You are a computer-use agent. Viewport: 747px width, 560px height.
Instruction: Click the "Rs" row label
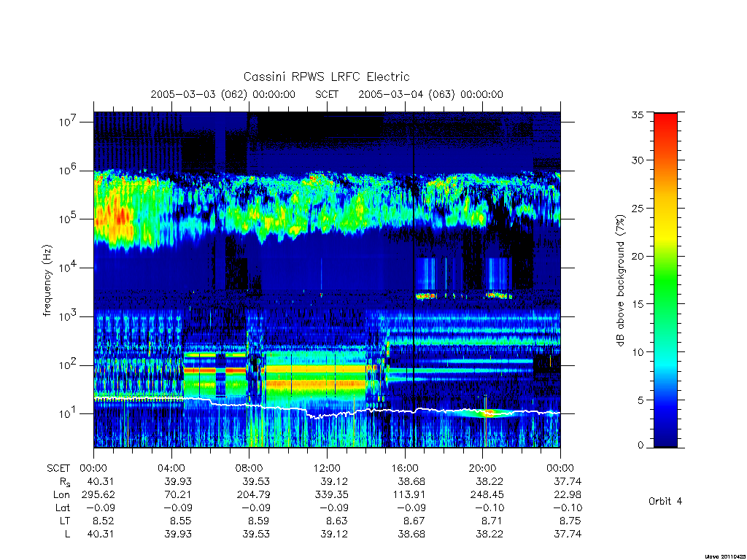[x=65, y=482]
